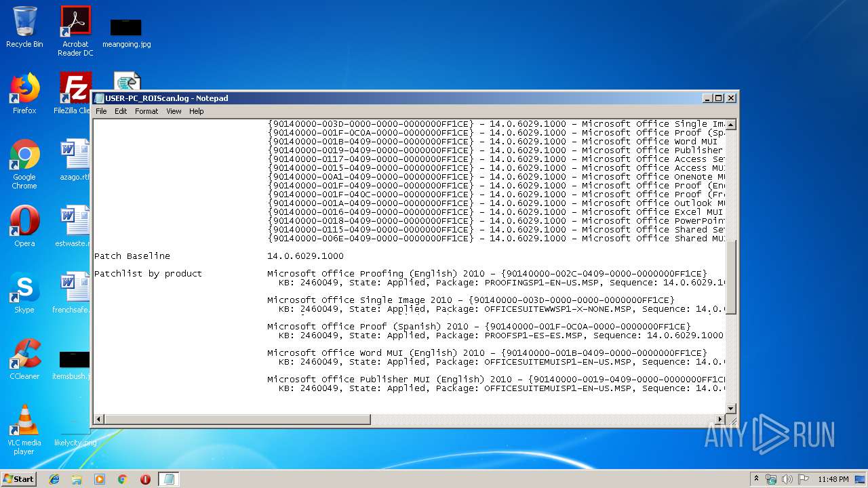868x488 pixels.
Task: Click 'Microsoft Office Proofing (English) 2010' line
Action: (487, 274)
